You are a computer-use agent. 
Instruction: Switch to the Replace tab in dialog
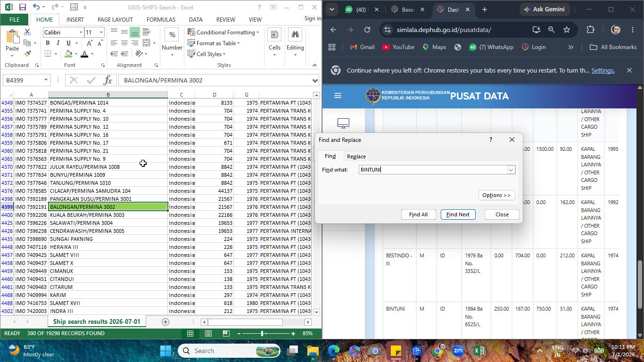pyautogui.click(x=356, y=156)
